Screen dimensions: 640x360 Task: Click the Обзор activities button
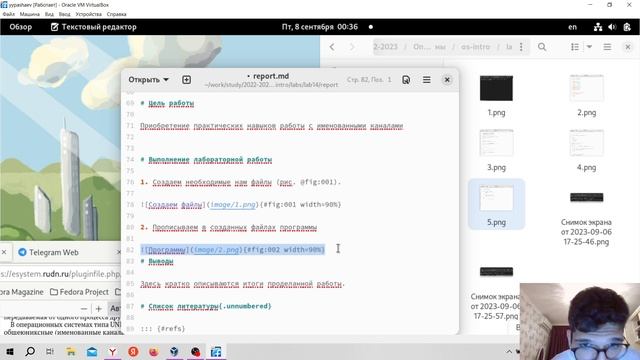coord(20,27)
